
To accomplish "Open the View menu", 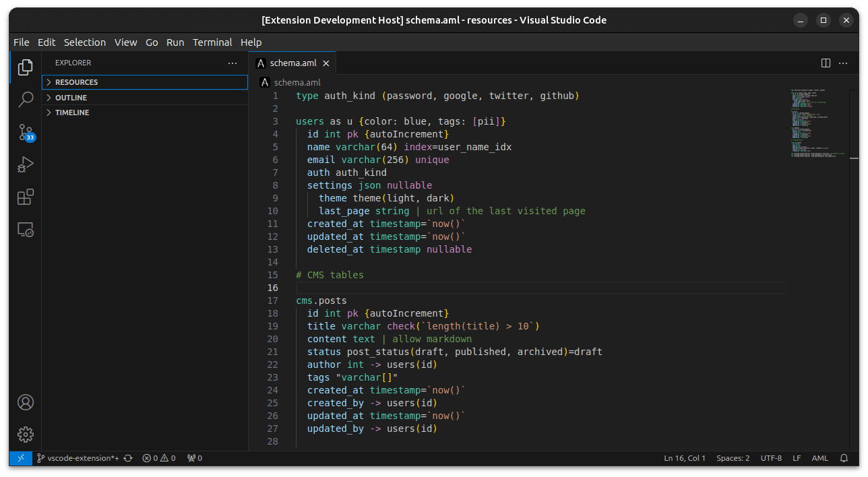I will (125, 42).
